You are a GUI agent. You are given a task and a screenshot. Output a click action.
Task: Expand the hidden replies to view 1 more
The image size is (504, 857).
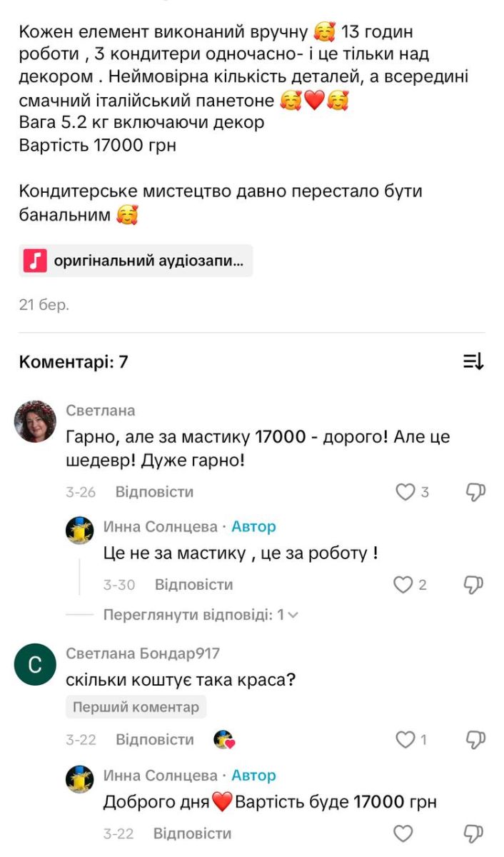pos(201,614)
